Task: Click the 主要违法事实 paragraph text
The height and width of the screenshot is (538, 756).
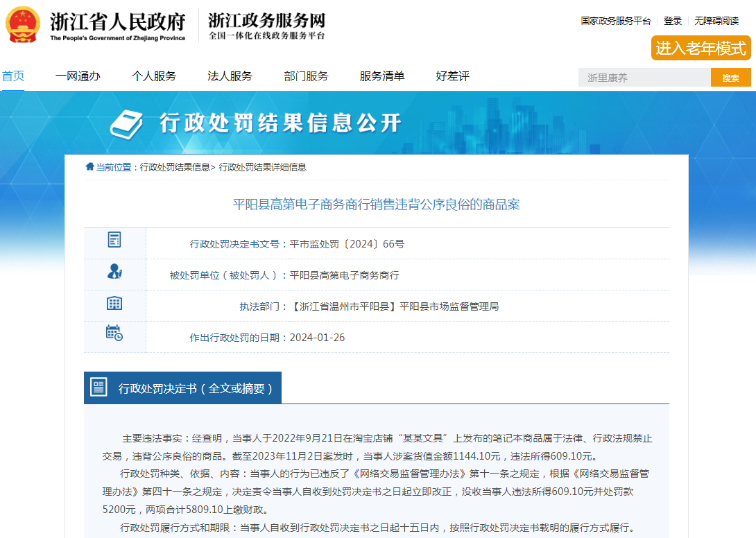Action: 377,447
